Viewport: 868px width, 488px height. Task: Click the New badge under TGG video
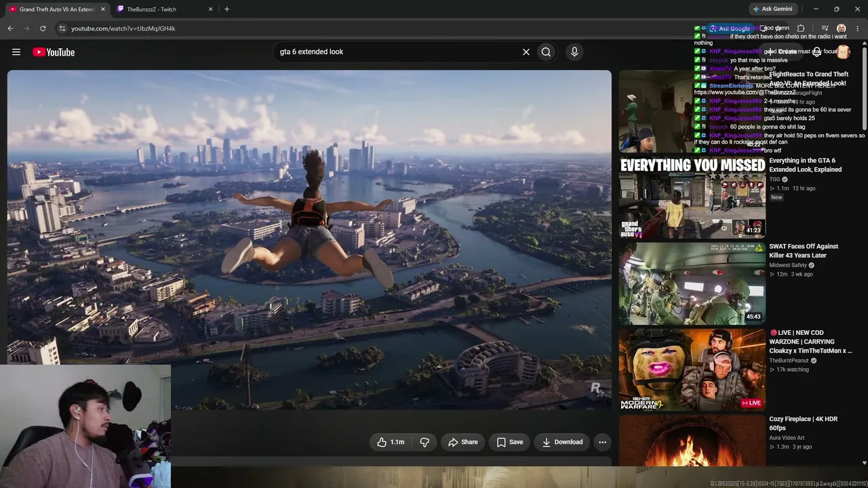point(776,197)
